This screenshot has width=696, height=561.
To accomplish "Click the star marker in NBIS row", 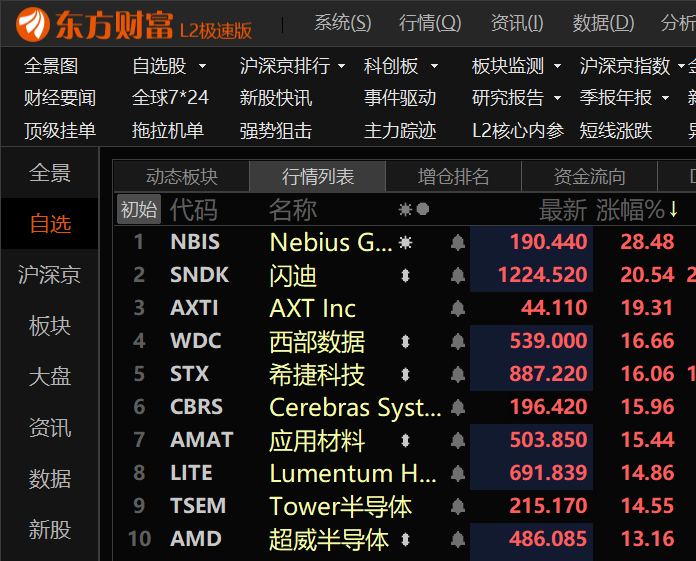I will (405, 243).
